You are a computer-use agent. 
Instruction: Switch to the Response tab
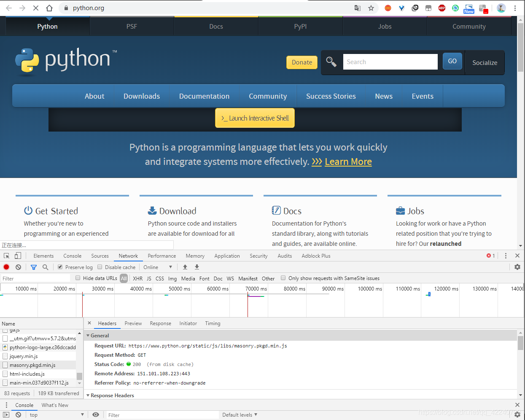pyautogui.click(x=160, y=323)
